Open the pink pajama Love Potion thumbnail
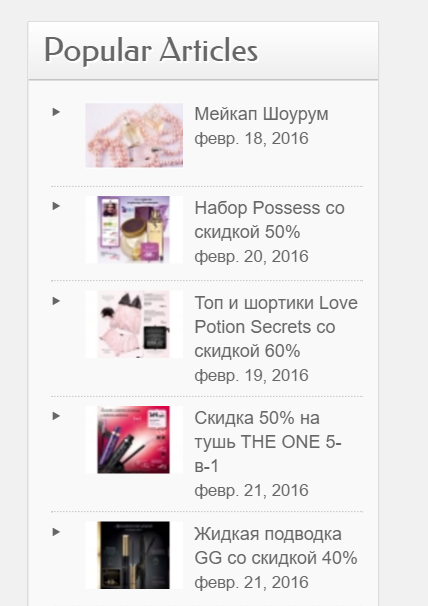 coord(134,324)
